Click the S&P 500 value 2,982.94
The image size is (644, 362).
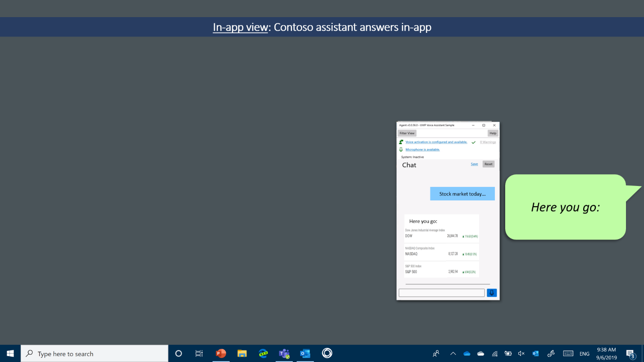[453, 271]
